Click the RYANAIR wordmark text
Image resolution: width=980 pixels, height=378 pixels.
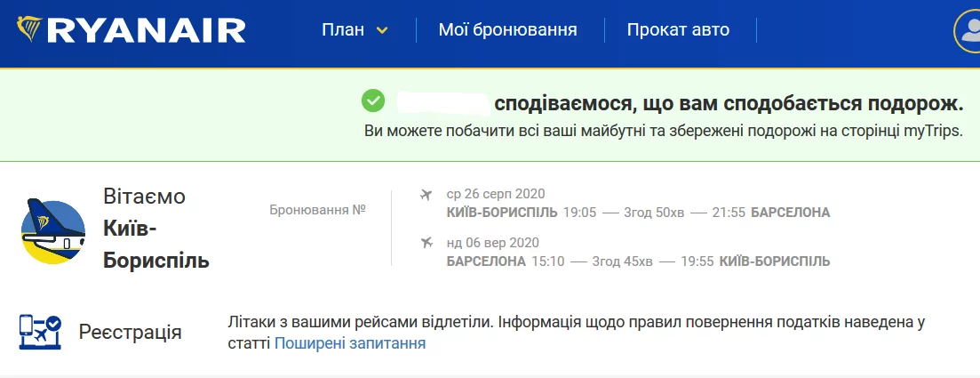coord(145,31)
